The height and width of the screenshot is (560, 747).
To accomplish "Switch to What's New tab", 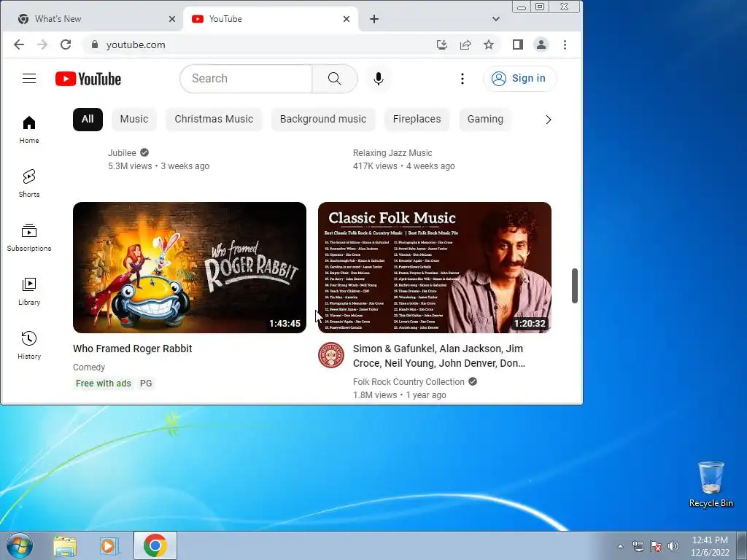I will pyautogui.click(x=91, y=19).
